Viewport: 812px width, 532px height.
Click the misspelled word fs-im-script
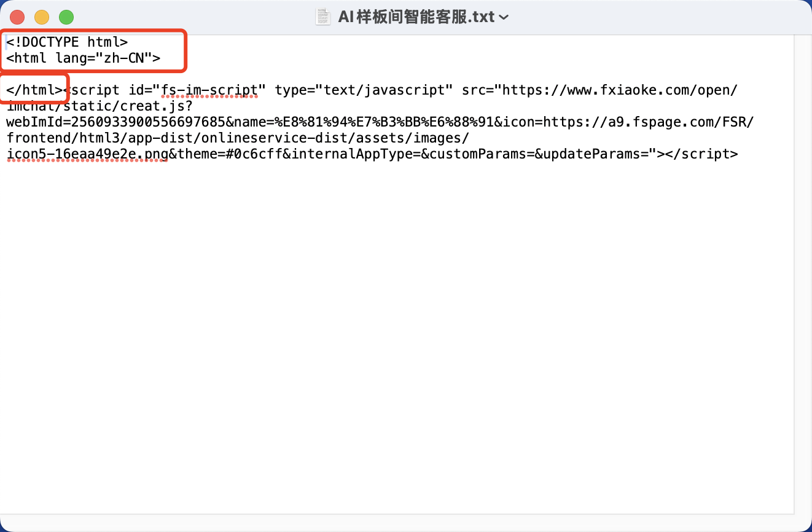209,90
